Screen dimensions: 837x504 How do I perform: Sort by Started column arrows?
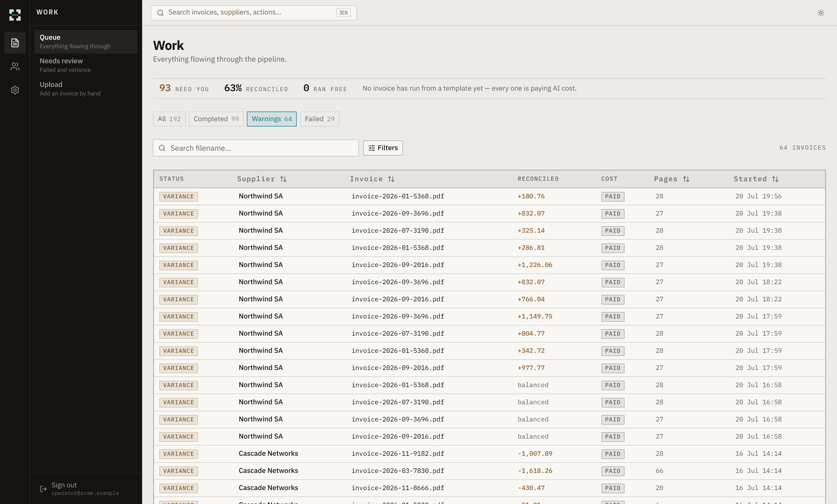(x=775, y=179)
